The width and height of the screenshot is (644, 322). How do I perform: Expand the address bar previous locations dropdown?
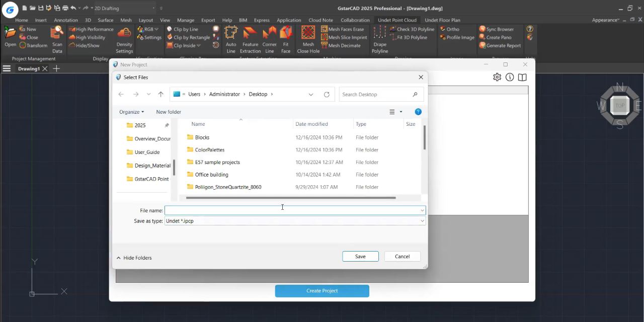pos(311,94)
